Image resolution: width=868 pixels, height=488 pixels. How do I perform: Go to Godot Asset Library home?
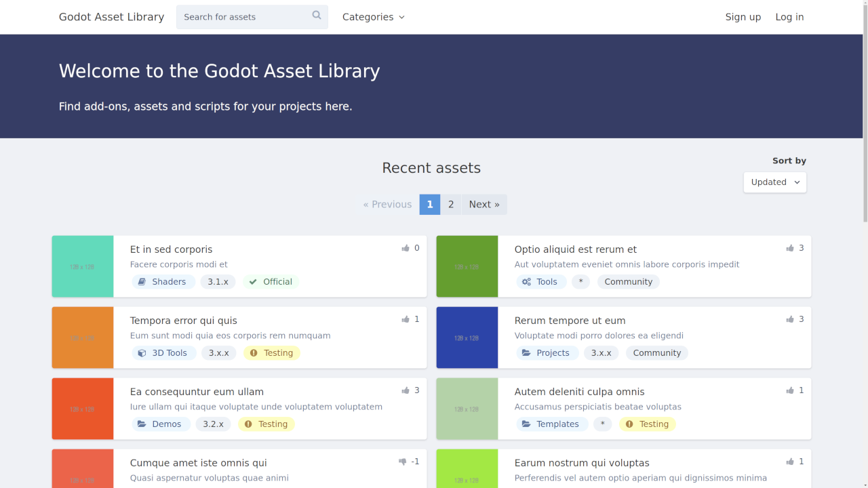click(x=111, y=17)
